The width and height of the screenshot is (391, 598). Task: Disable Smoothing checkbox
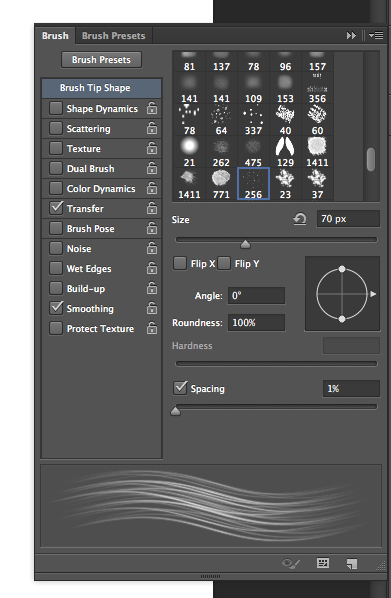point(56,308)
